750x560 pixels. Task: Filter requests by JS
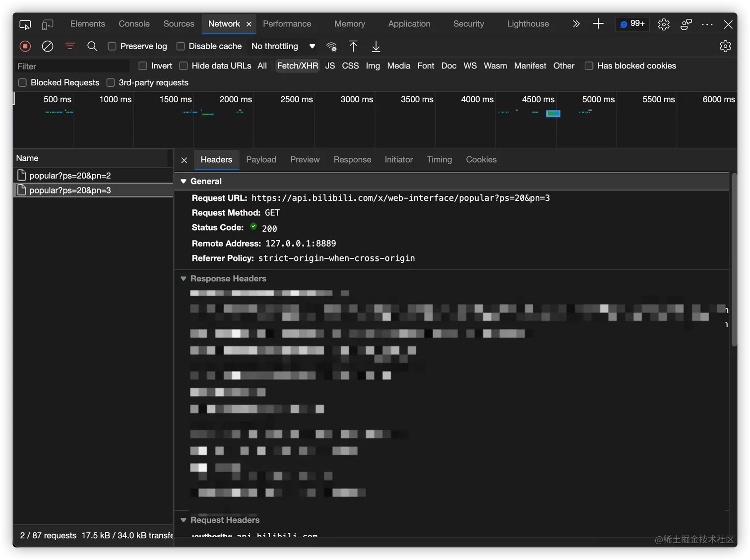coord(330,66)
